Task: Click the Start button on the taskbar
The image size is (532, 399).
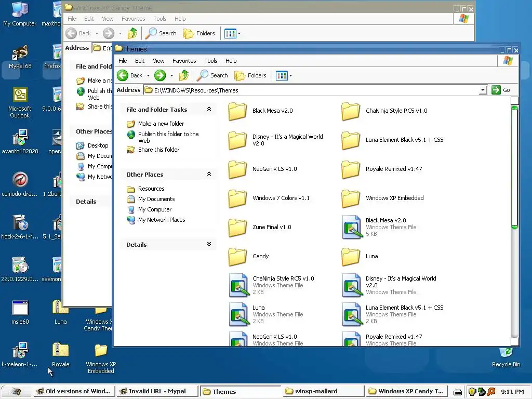Action: [16, 391]
